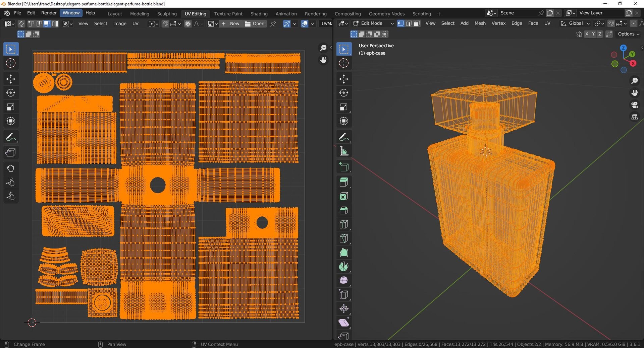This screenshot has height=348, width=644.
Task: Expand the Global transform orientation dropdown
Action: pos(575,23)
